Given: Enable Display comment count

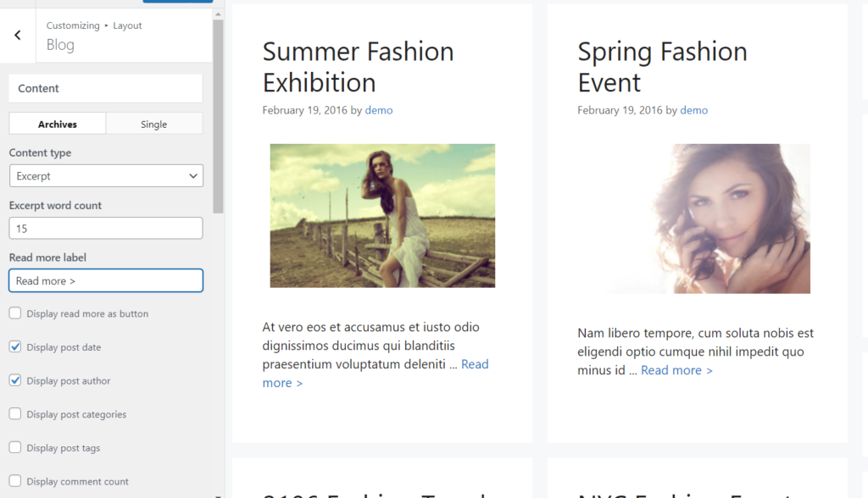Looking at the screenshot, I should (15, 481).
